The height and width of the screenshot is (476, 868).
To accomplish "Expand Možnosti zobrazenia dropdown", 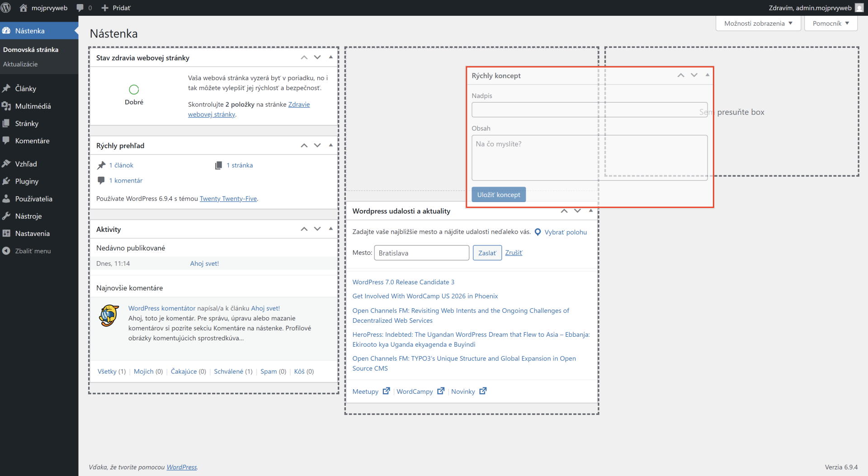I will pos(758,24).
